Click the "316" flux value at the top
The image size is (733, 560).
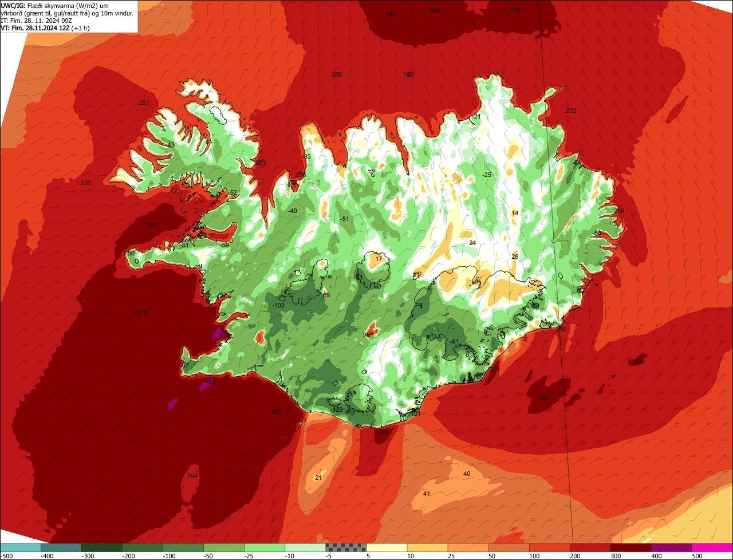pyautogui.click(x=515, y=10)
